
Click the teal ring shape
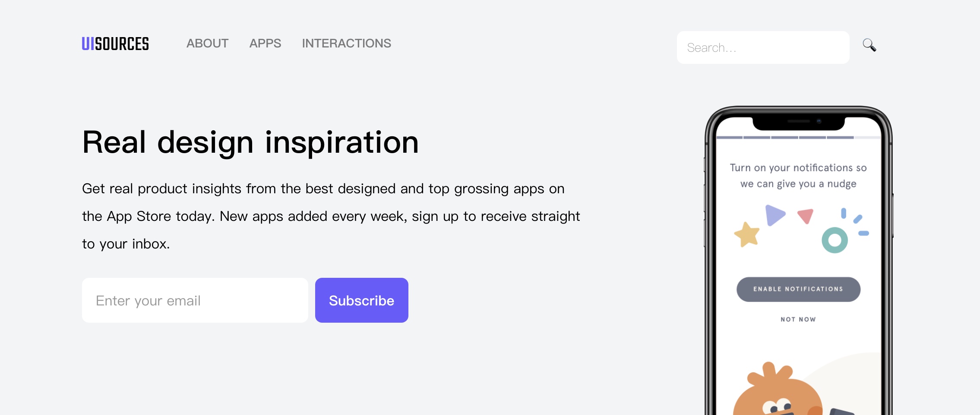coord(835,240)
